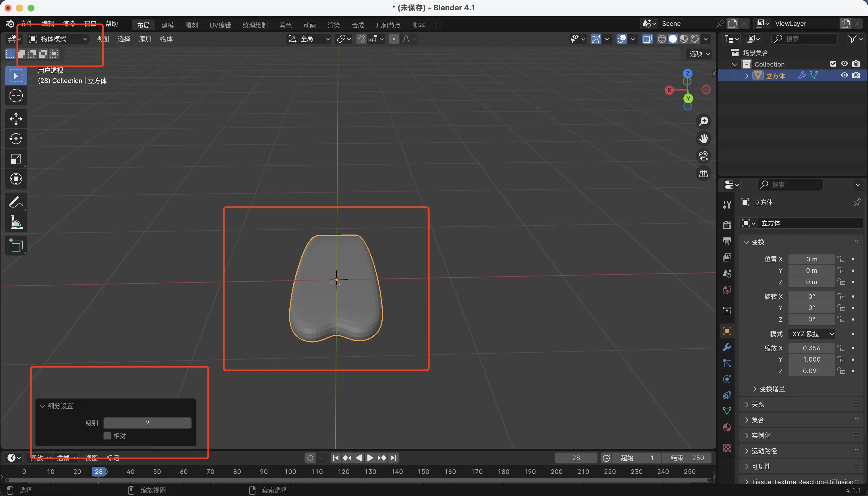The image size is (868, 496).
Task: Open the XYZ 欧拉 rotation mode dropdown
Action: click(812, 334)
